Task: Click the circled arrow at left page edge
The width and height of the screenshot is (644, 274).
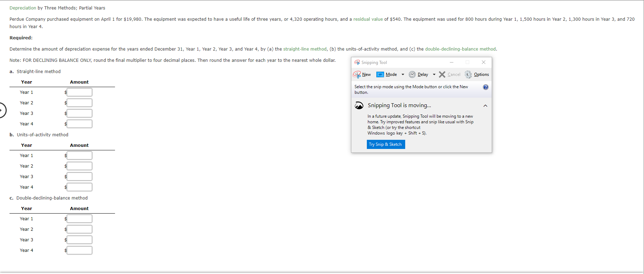Action: click(2, 110)
